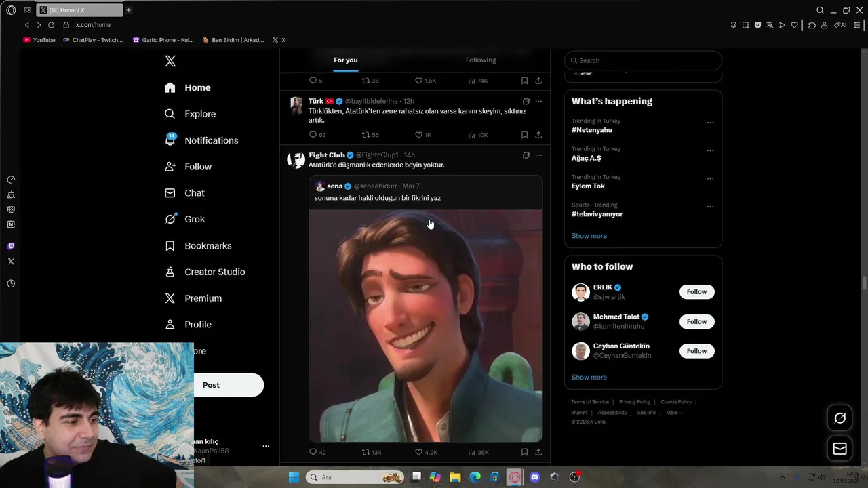Viewport: 868px width, 488px height.
Task: Expand the More footer links
Action: tap(674, 413)
